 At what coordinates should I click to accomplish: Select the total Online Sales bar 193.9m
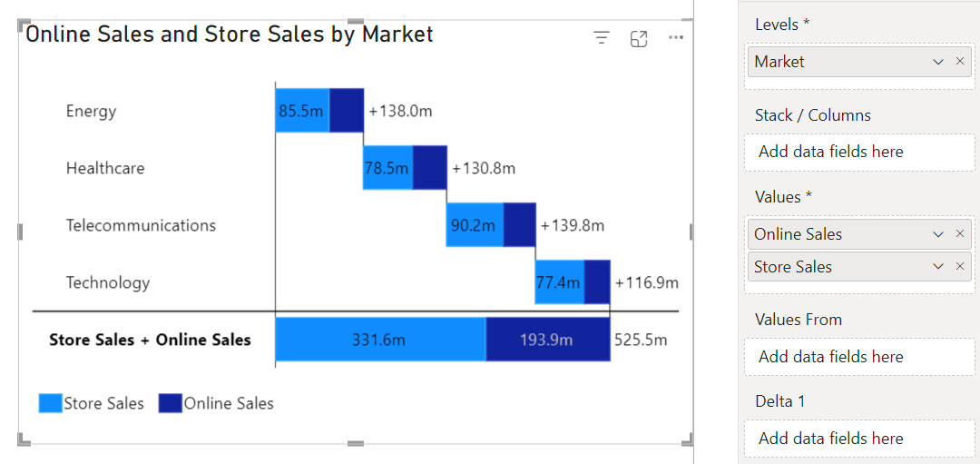click(x=547, y=340)
